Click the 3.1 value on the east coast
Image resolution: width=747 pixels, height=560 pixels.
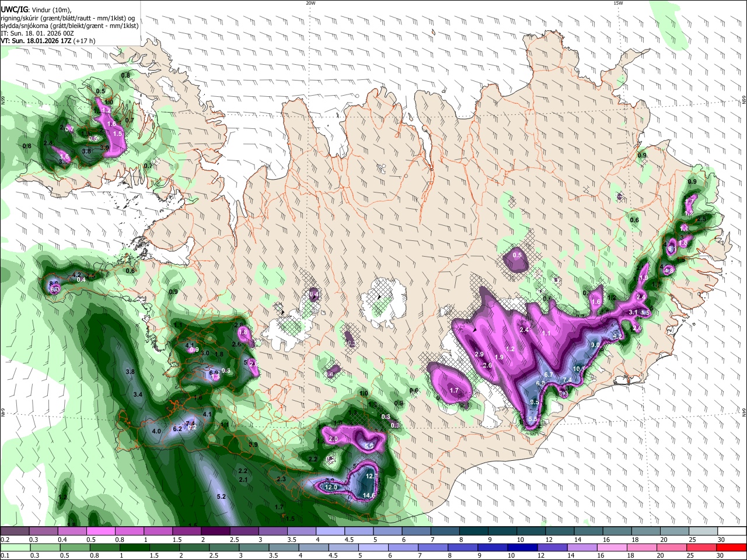click(x=633, y=313)
